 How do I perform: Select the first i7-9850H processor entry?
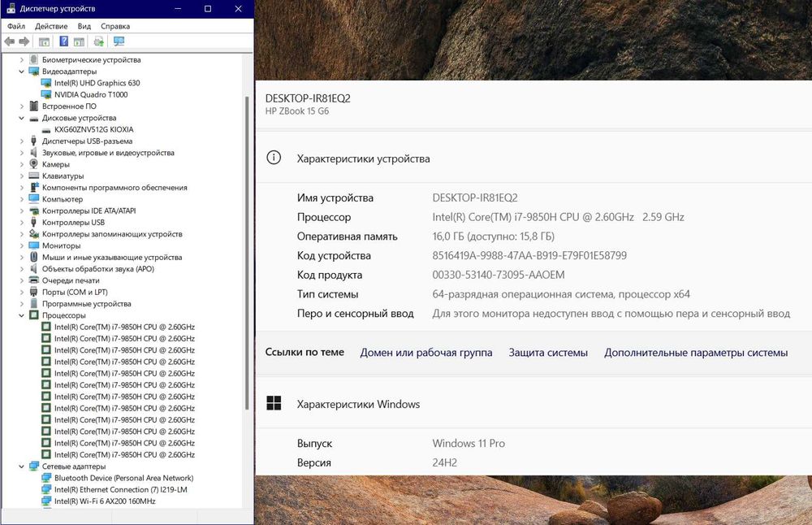pos(124,327)
